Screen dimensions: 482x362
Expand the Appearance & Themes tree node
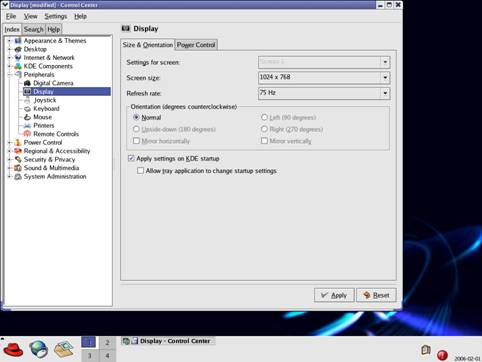10,41
